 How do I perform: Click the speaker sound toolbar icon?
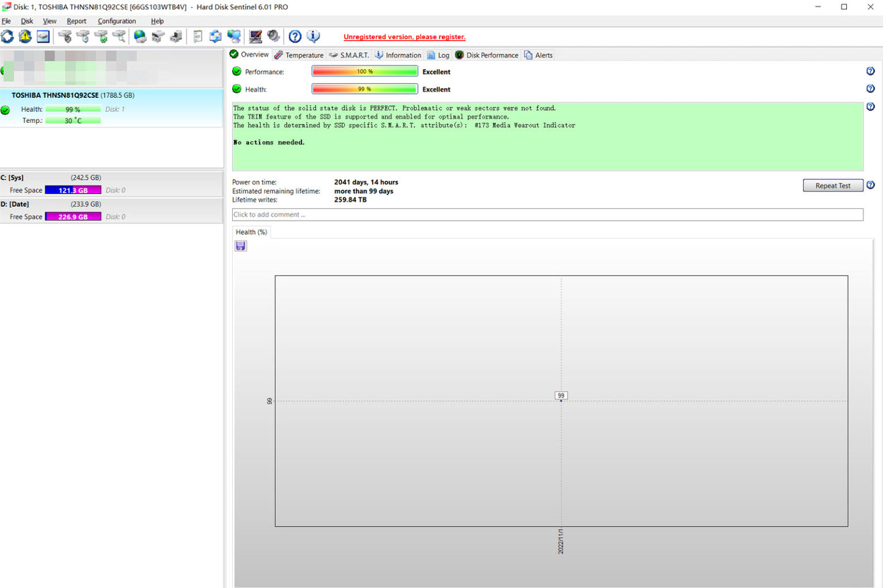(273, 37)
